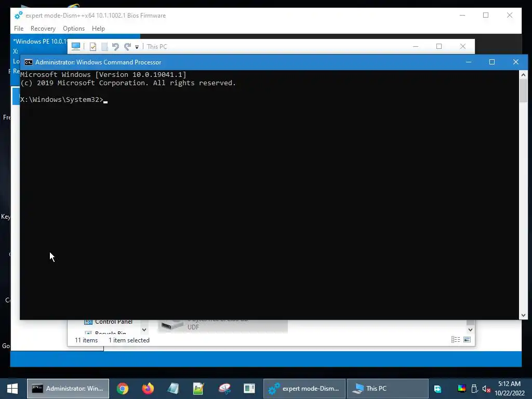Viewport: 532px width, 399px height.
Task: Click the Command Processor window title icon
Action: point(29,62)
